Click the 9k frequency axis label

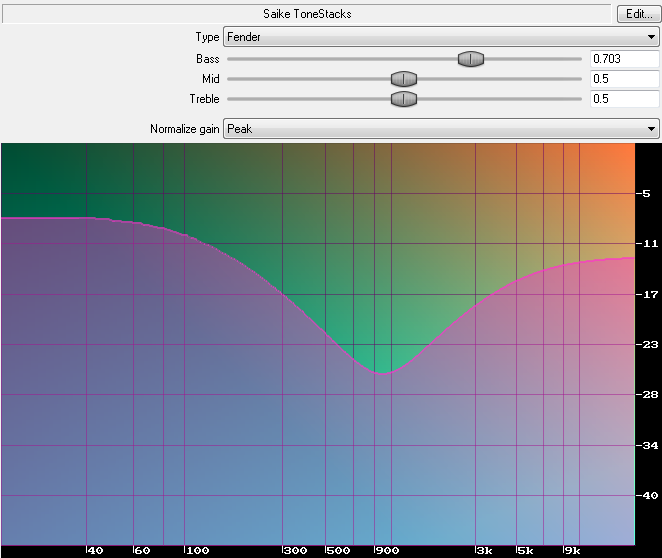(572, 550)
